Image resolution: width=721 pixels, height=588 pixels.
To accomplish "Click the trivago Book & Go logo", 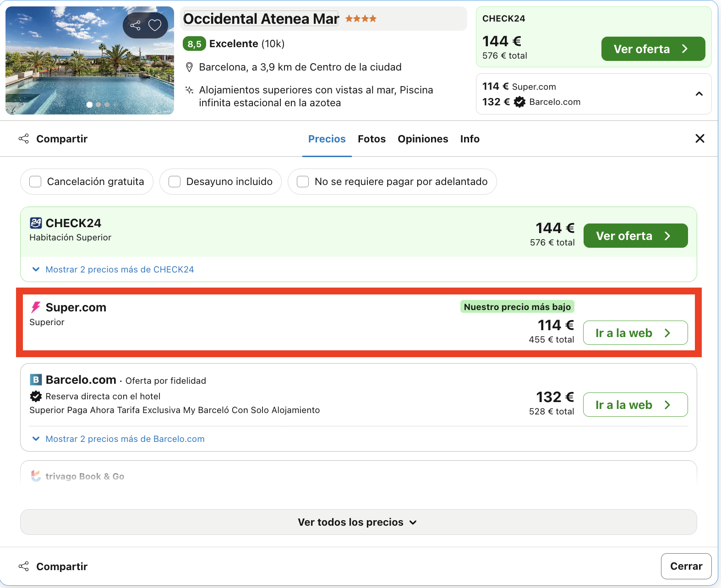I will (x=36, y=476).
